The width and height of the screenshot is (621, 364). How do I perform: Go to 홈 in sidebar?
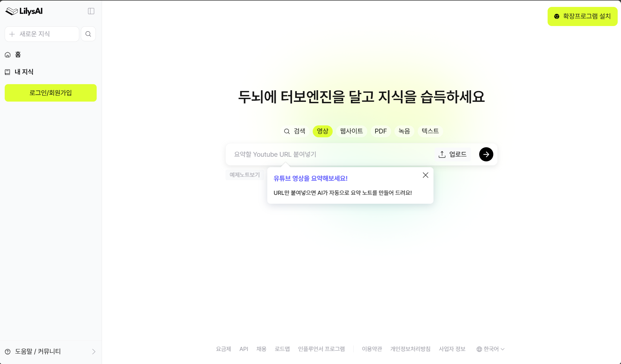pyautogui.click(x=18, y=55)
